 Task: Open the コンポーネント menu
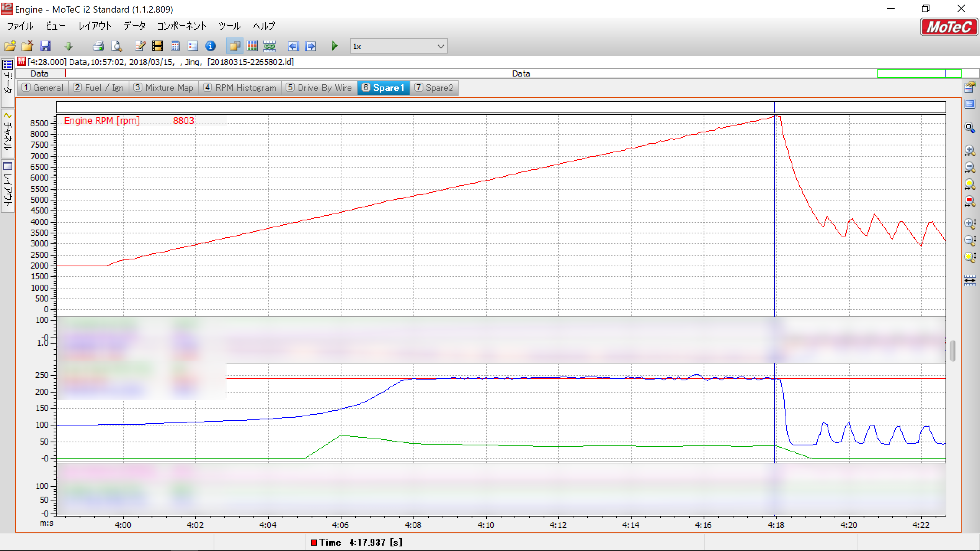(181, 26)
